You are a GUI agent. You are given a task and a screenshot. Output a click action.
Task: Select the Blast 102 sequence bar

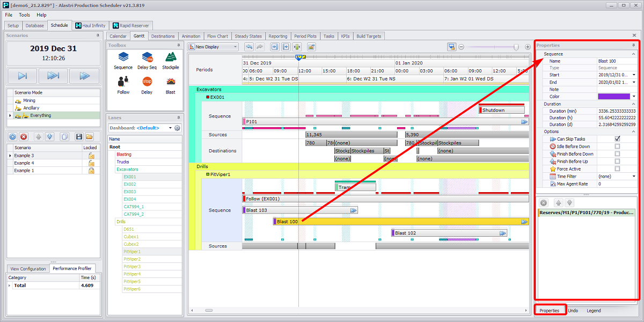(449, 233)
